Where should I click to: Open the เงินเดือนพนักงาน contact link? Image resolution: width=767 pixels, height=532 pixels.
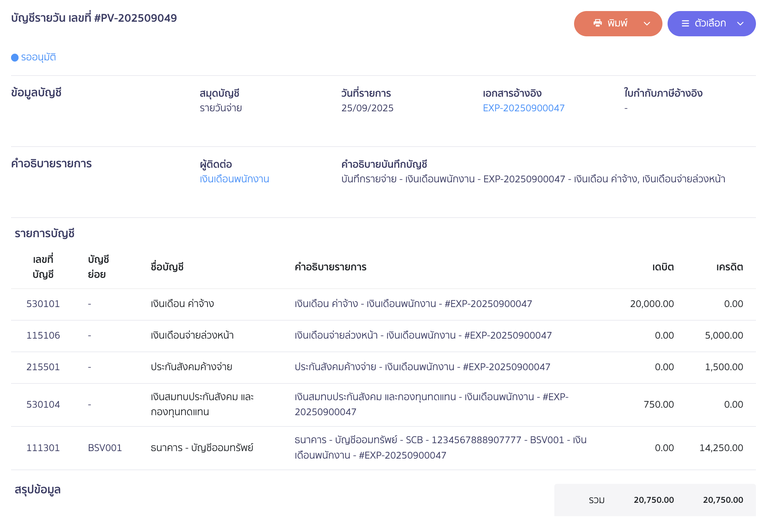pyautogui.click(x=234, y=179)
